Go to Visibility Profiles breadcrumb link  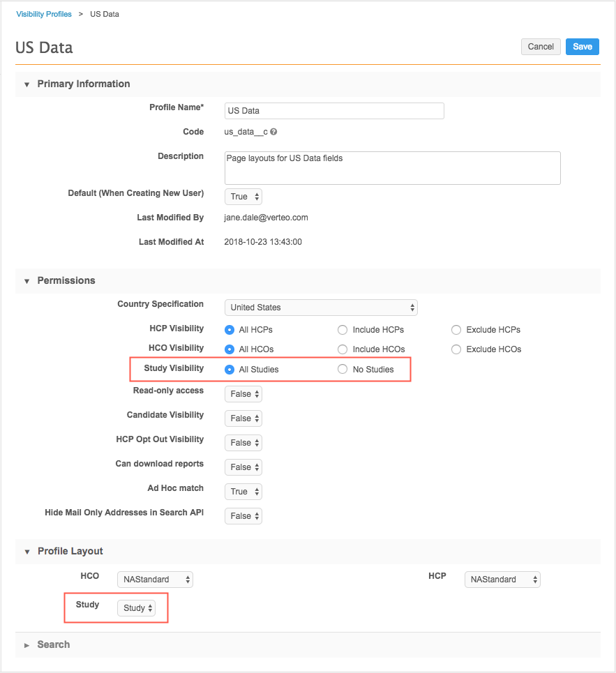click(44, 14)
